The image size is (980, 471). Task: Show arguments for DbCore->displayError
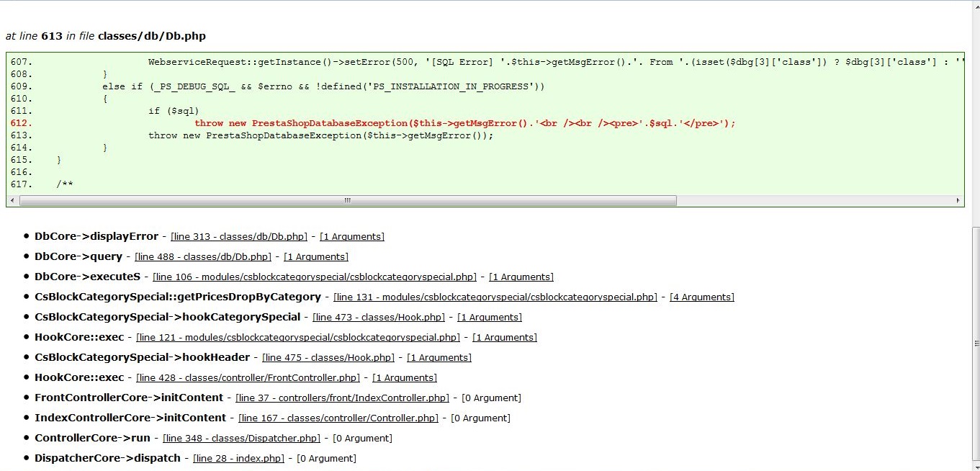point(352,236)
